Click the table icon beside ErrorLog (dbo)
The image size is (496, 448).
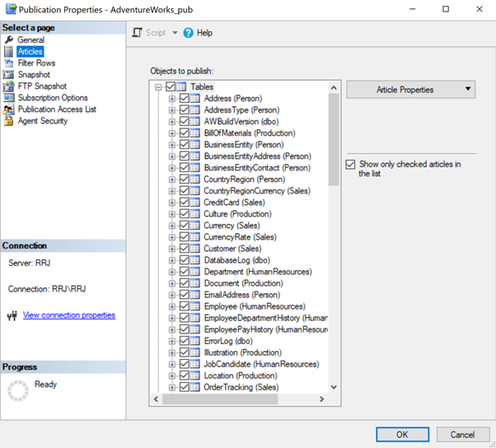(x=194, y=341)
